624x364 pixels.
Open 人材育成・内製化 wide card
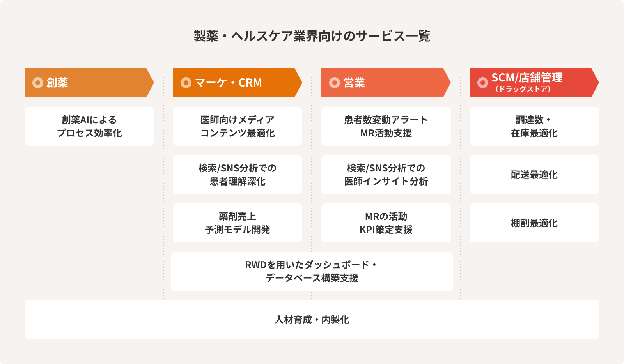point(312,320)
